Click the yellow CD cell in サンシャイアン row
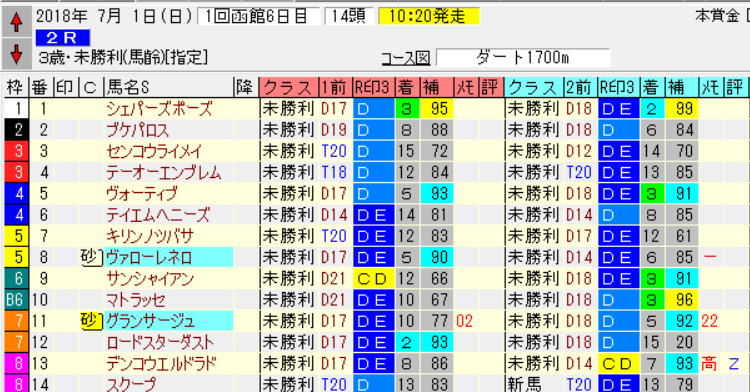This screenshot has height=392, width=750. click(x=374, y=279)
